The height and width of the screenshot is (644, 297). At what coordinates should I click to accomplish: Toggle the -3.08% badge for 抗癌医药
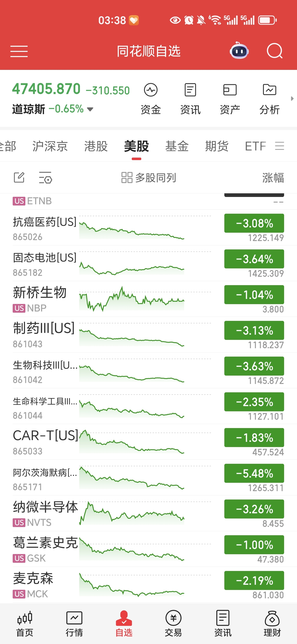[x=254, y=223]
